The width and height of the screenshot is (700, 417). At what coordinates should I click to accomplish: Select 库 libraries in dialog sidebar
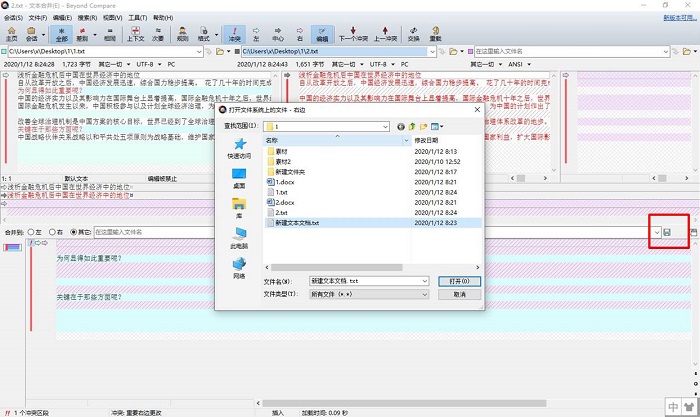click(x=239, y=208)
